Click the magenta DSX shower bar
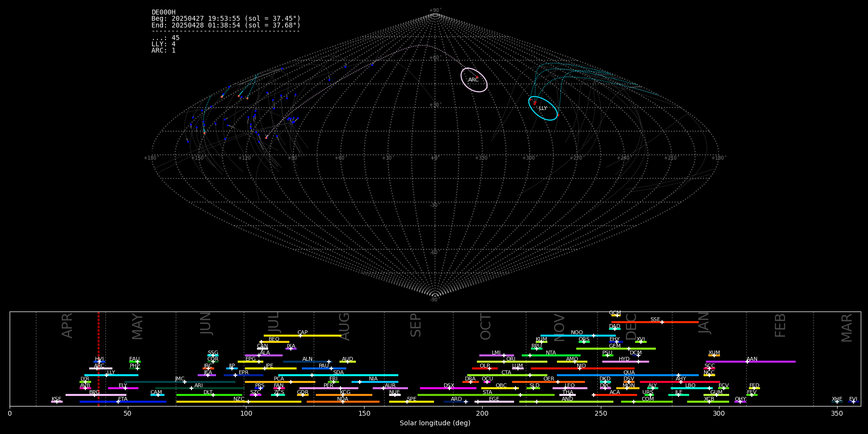 pos(448,388)
